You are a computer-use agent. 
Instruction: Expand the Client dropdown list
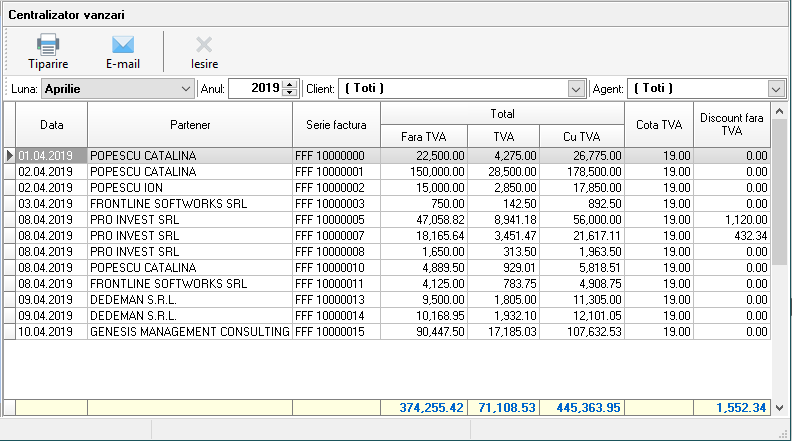(x=575, y=89)
